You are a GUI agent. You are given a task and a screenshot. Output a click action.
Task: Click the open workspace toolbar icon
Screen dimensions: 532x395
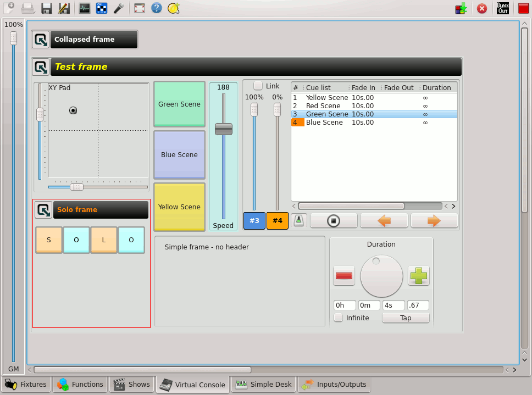pyautogui.click(x=28, y=8)
